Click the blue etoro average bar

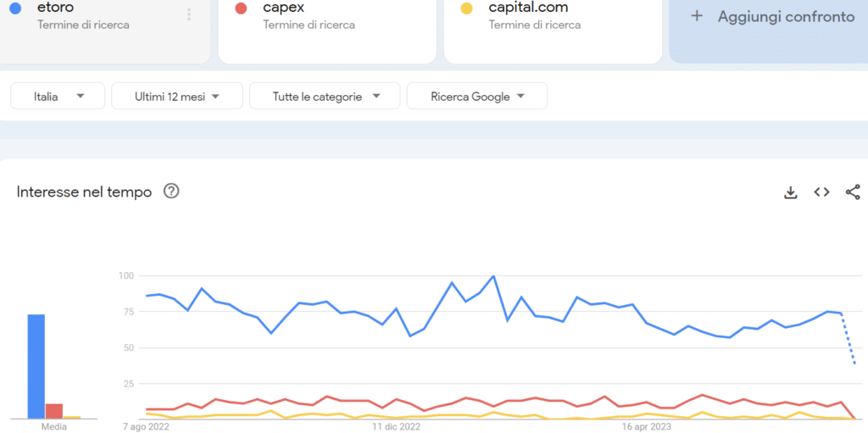coord(36,367)
